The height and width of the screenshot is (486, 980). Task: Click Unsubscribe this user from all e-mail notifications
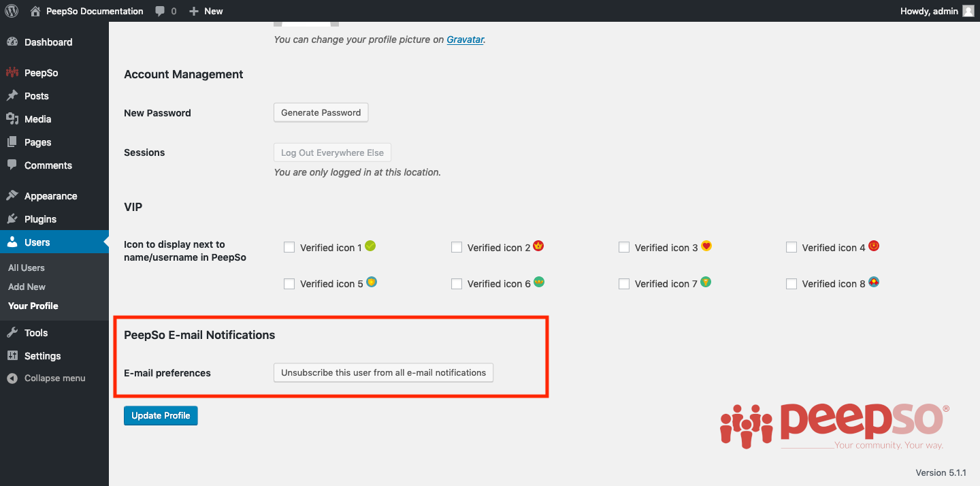[x=384, y=373]
